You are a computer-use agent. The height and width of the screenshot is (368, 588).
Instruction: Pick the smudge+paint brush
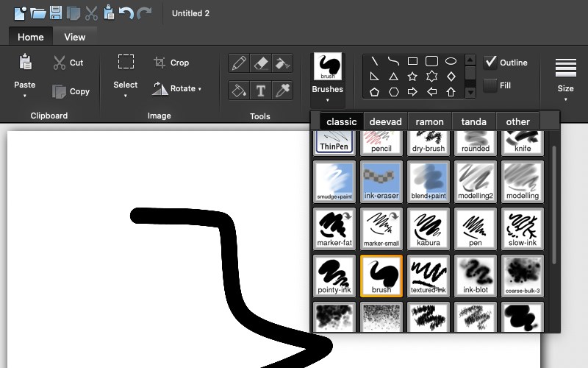[334, 181]
